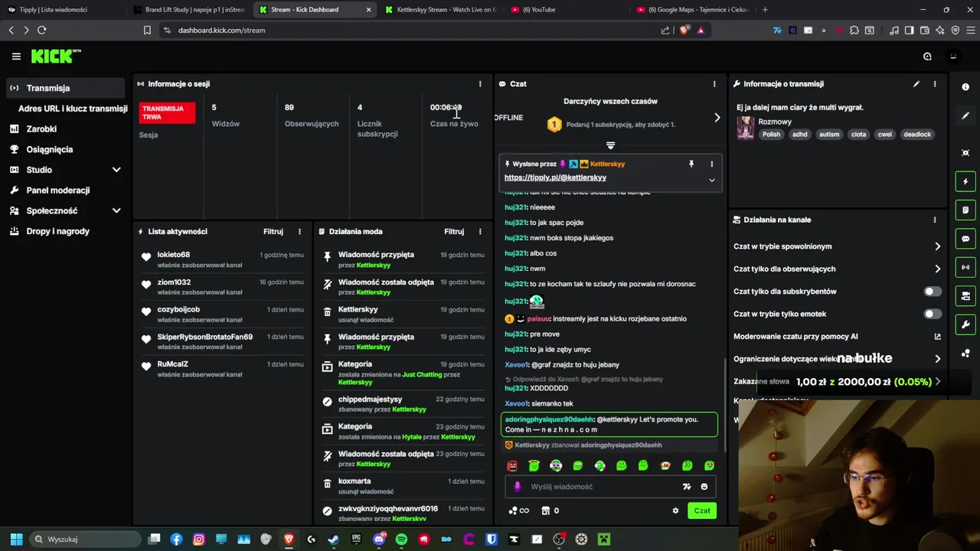
Task: Click the lightning bolt icon in right sidebar
Action: [965, 182]
